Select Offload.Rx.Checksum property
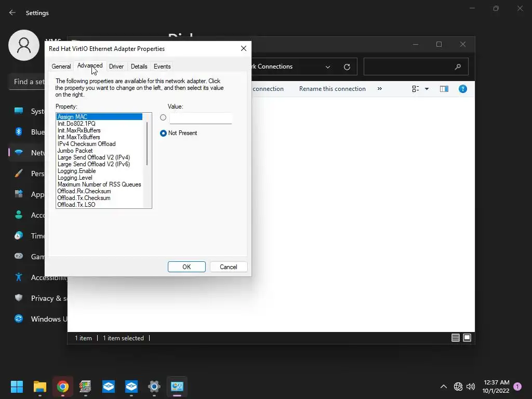Image resolution: width=532 pixels, height=399 pixels. coord(99,191)
